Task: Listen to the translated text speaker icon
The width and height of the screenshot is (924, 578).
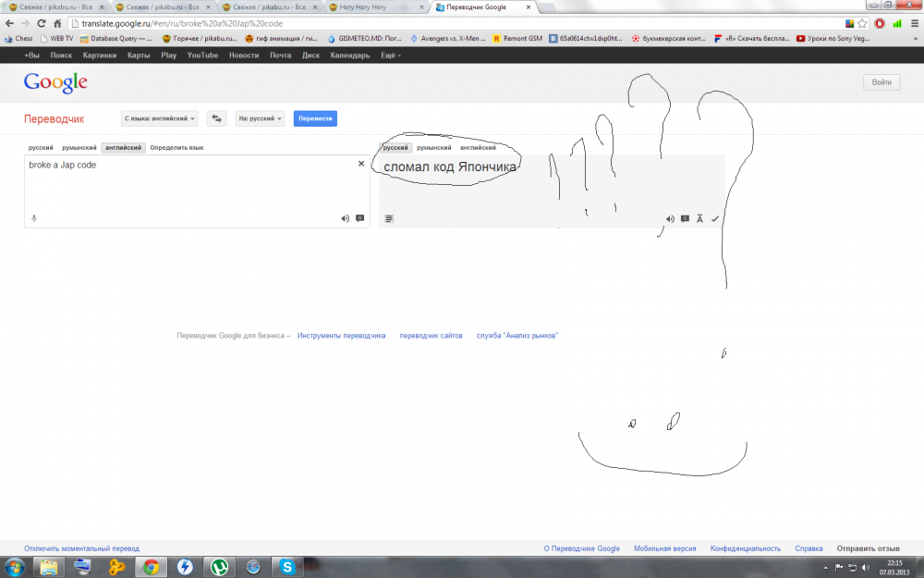Action: tap(670, 219)
